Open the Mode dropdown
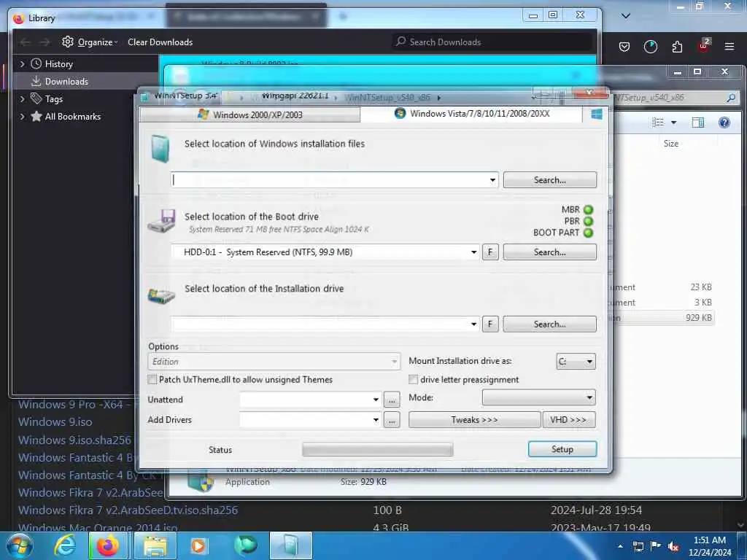The width and height of the screenshot is (747, 560). click(x=539, y=397)
